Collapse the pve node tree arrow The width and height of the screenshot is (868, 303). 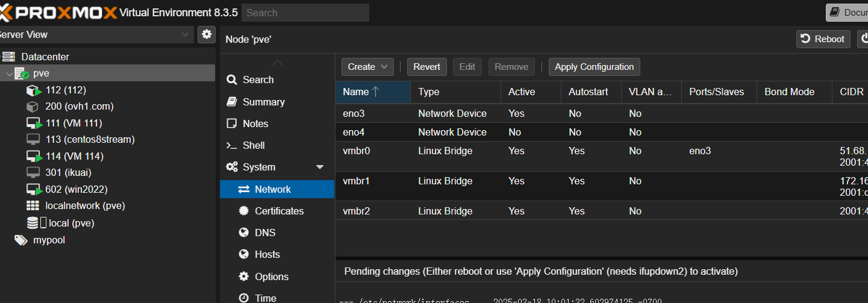point(8,73)
